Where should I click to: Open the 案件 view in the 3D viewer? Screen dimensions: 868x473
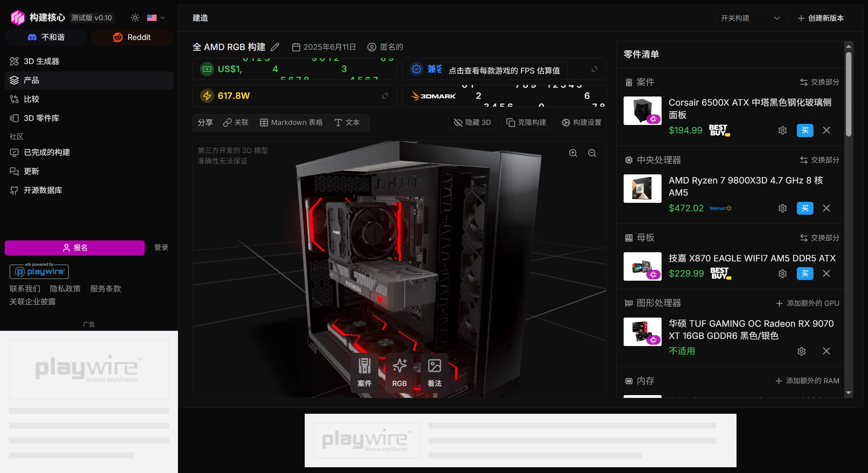tap(364, 372)
